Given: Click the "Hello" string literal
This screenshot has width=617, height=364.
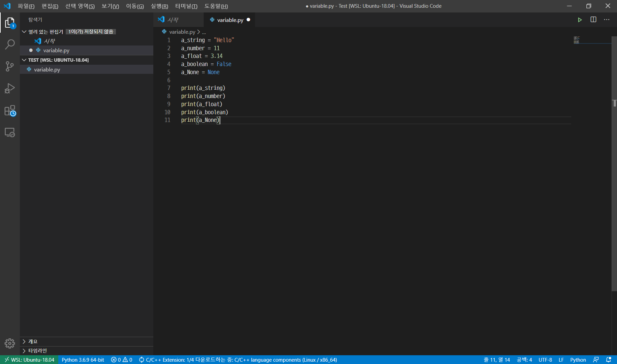Looking at the screenshot, I should 224,40.
